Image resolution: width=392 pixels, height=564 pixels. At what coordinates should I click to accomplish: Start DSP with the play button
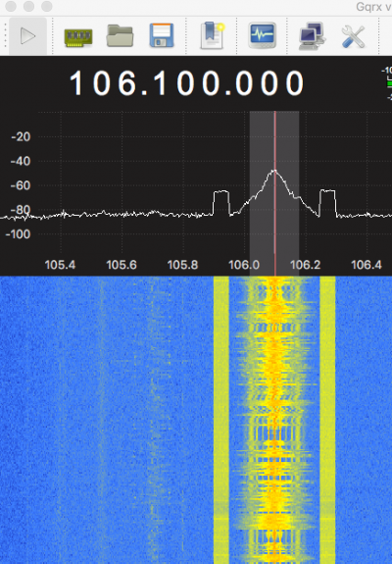click(27, 36)
